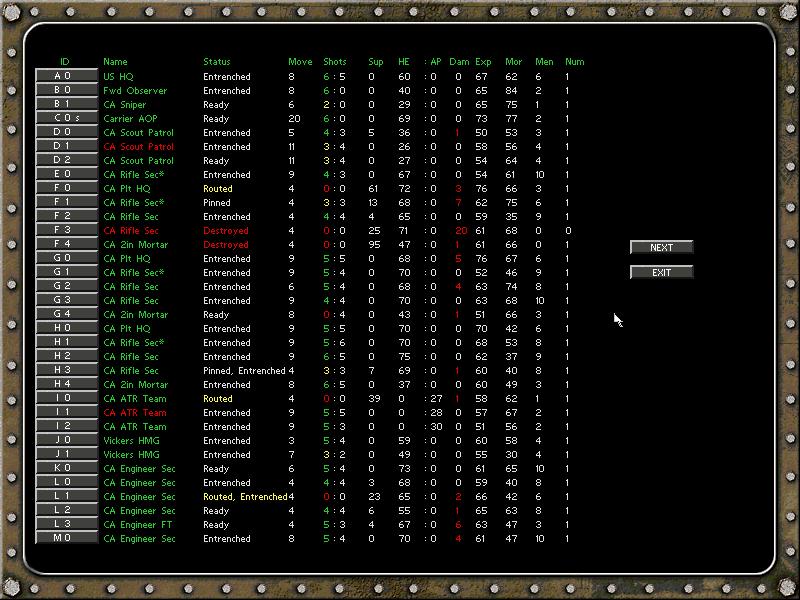Select unit ID button I 2
This screenshot has height=600, width=800.
[x=66, y=426]
